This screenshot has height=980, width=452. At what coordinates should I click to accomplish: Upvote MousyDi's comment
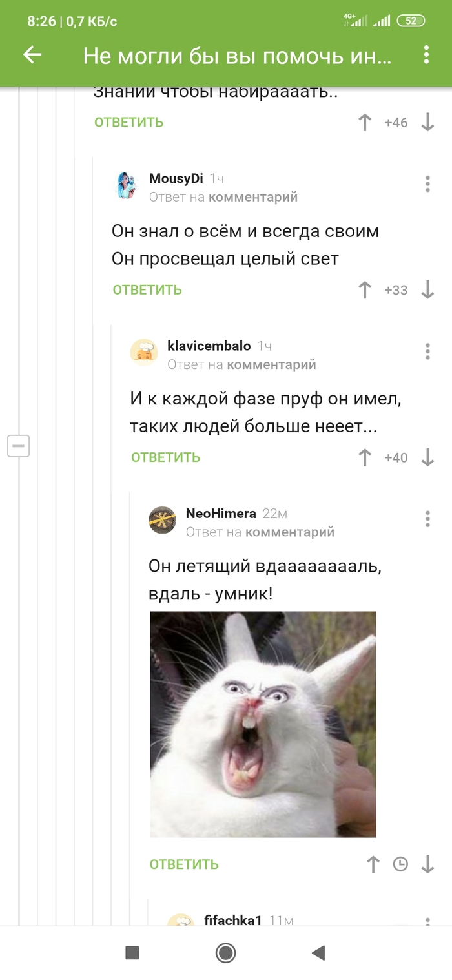pos(365,290)
